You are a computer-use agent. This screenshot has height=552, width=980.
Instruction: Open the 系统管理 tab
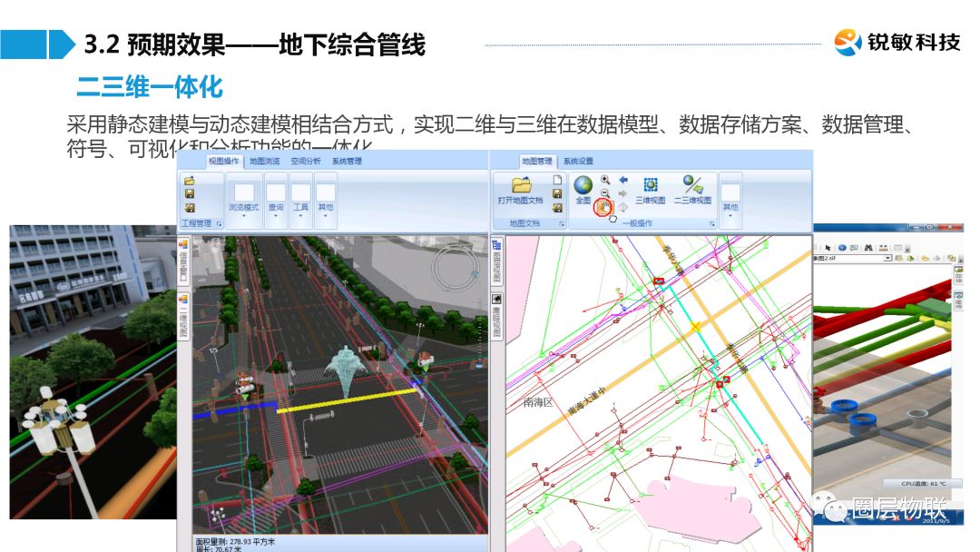347,162
